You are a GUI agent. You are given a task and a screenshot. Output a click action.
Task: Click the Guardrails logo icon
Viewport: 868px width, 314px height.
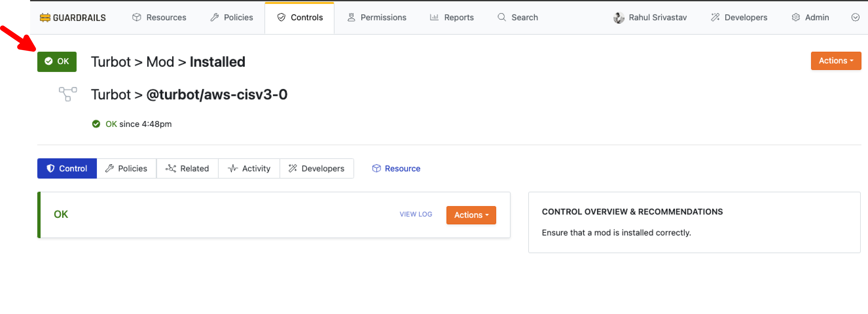(x=45, y=18)
